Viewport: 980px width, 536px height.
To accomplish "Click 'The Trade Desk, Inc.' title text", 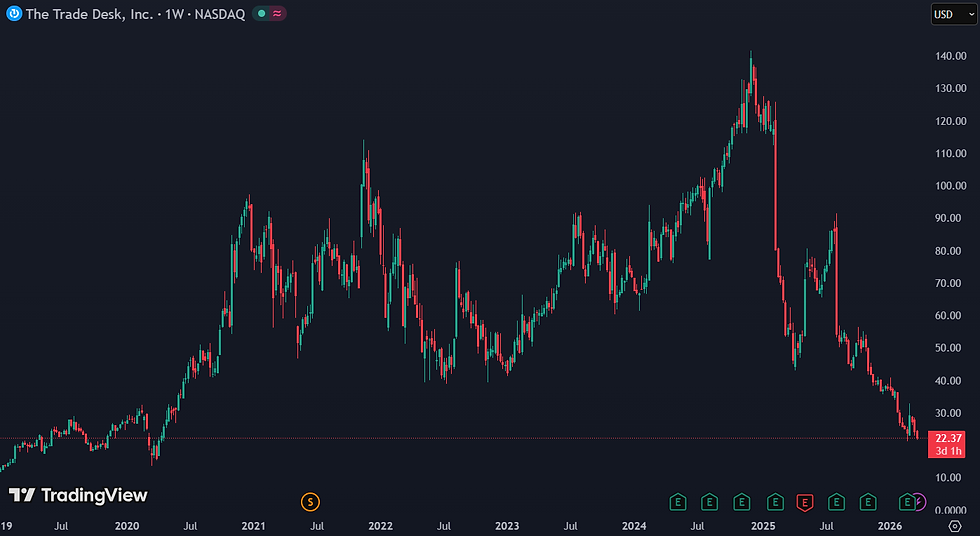I will click(89, 14).
